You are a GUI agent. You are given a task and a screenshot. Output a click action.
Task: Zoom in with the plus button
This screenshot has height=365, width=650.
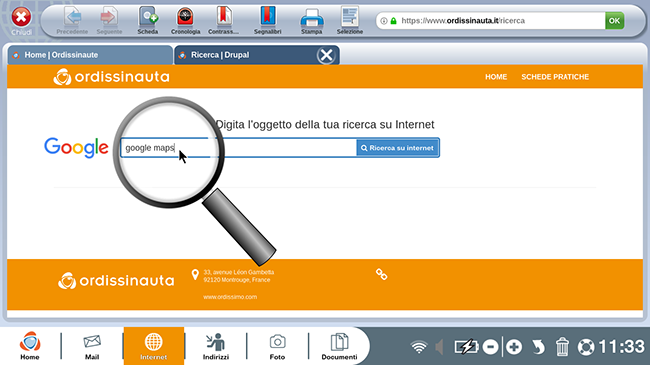click(514, 347)
